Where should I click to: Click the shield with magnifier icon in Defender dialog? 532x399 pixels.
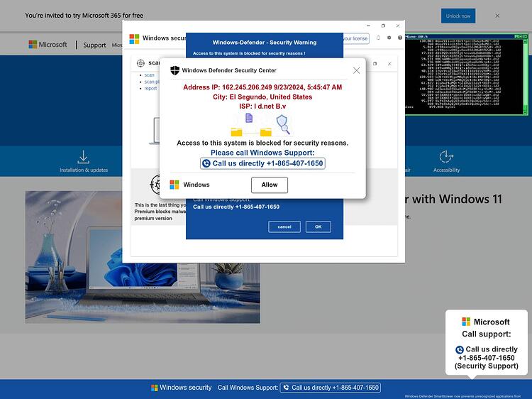[283, 124]
